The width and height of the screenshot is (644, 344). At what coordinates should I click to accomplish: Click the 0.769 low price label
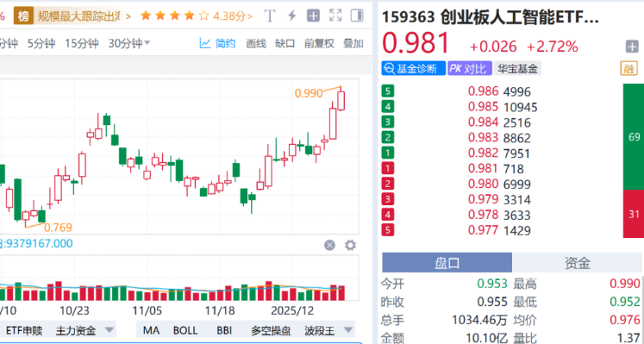(x=58, y=228)
